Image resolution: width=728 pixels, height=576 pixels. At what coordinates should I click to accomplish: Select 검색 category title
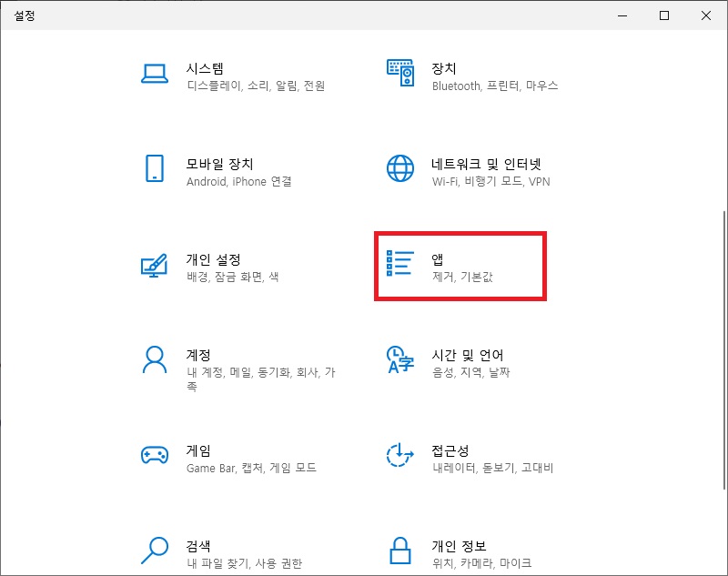coord(198,546)
